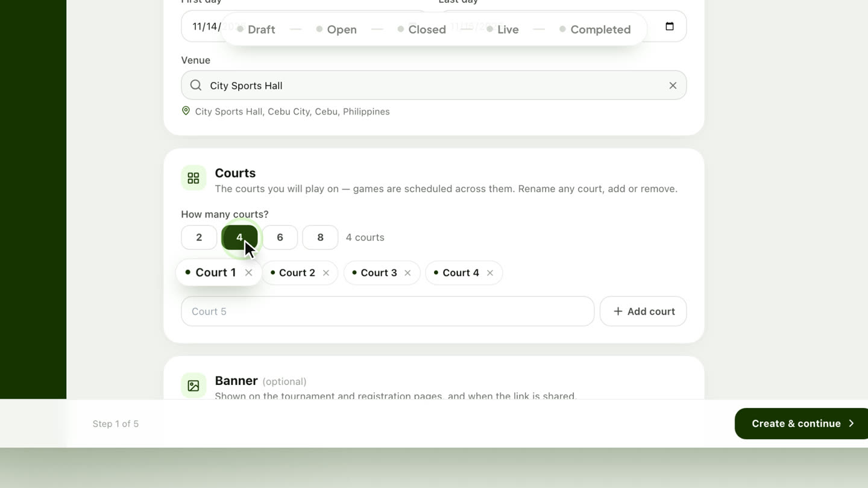Select the Live status step
Viewport: 868px width, 488px height.
click(503, 30)
